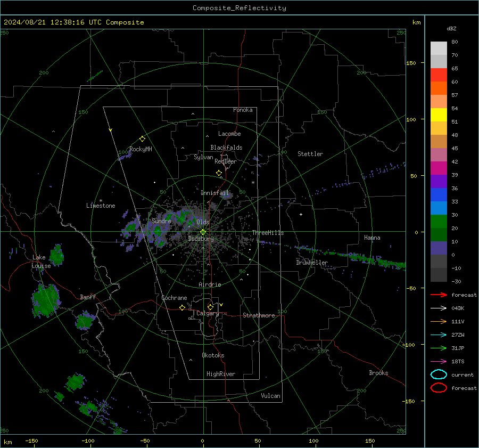Click the Blackfalds city label
479x448 pixels.
tap(226, 148)
